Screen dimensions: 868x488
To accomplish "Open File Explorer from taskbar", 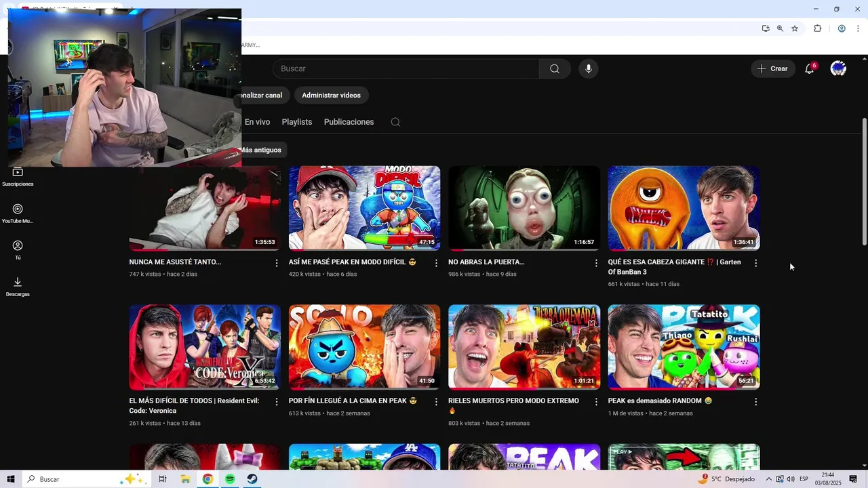I will tap(185, 479).
